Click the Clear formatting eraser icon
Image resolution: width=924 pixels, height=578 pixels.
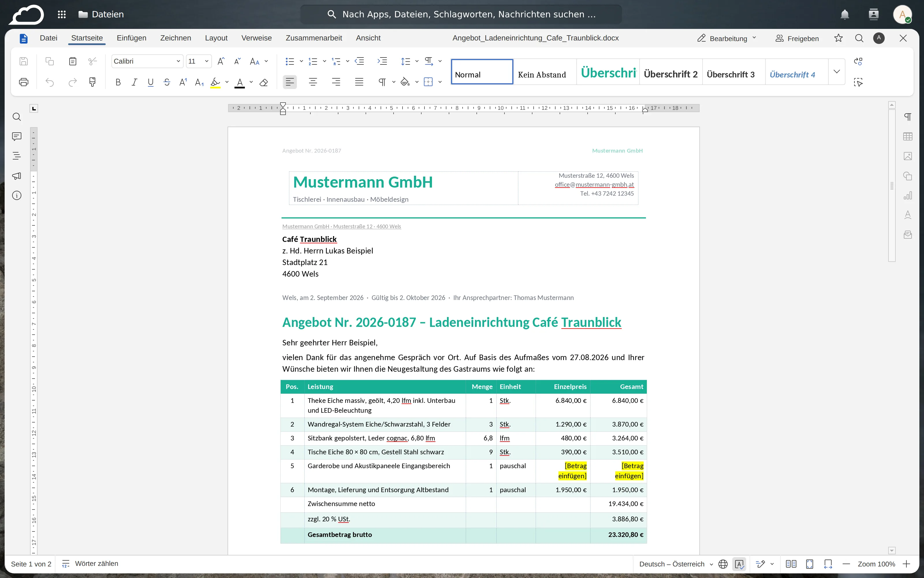tap(263, 82)
